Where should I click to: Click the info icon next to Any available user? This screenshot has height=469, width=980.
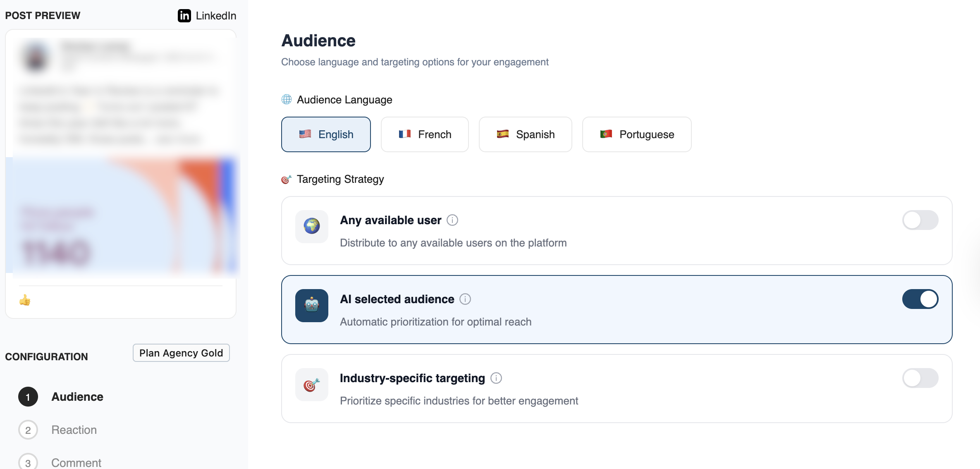(452, 220)
